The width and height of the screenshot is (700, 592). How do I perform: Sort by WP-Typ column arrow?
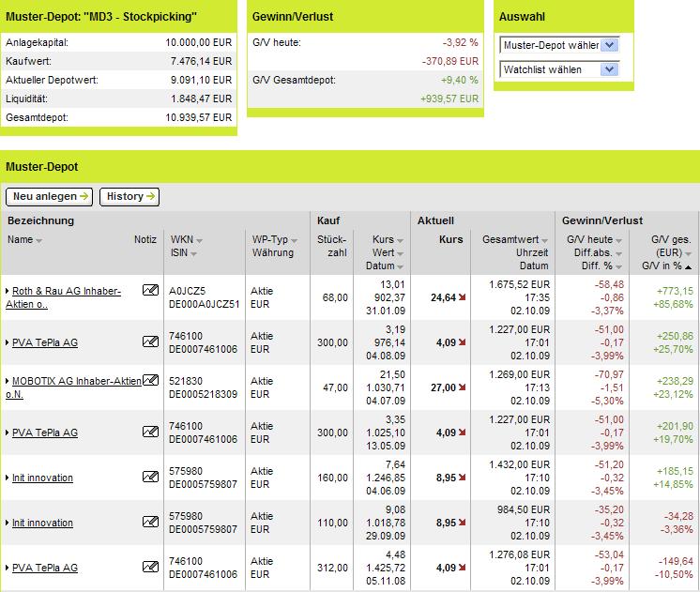coord(295,241)
